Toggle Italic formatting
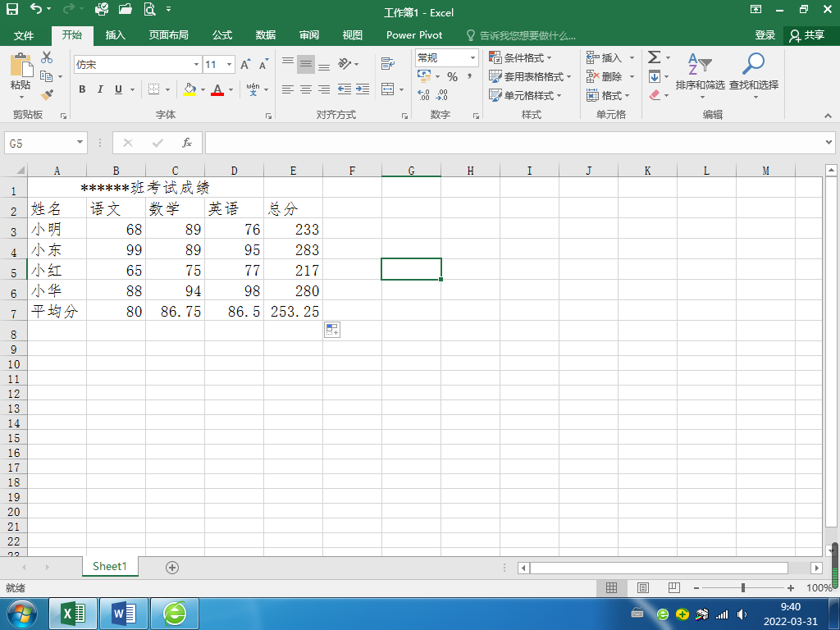Viewport: 840px width, 630px height. 100,89
